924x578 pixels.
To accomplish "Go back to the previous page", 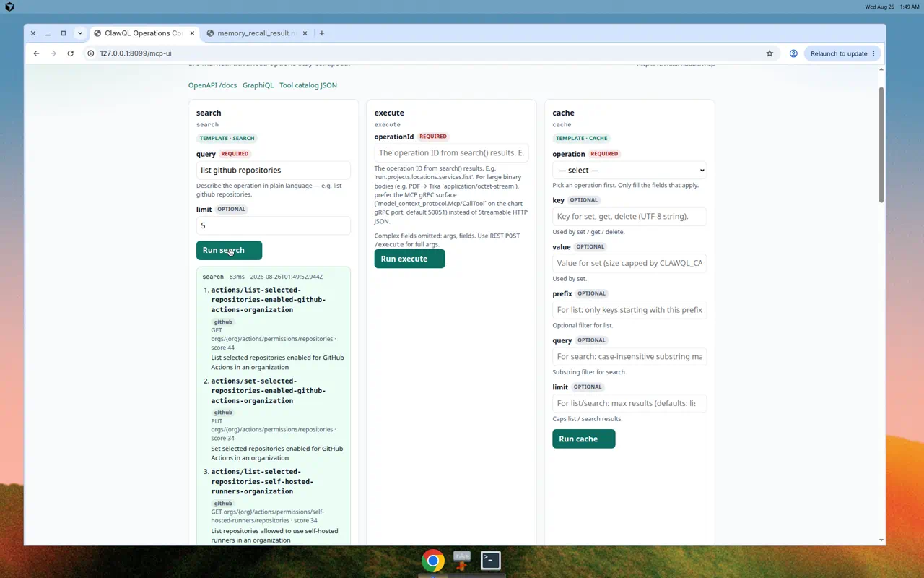I will (37, 53).
